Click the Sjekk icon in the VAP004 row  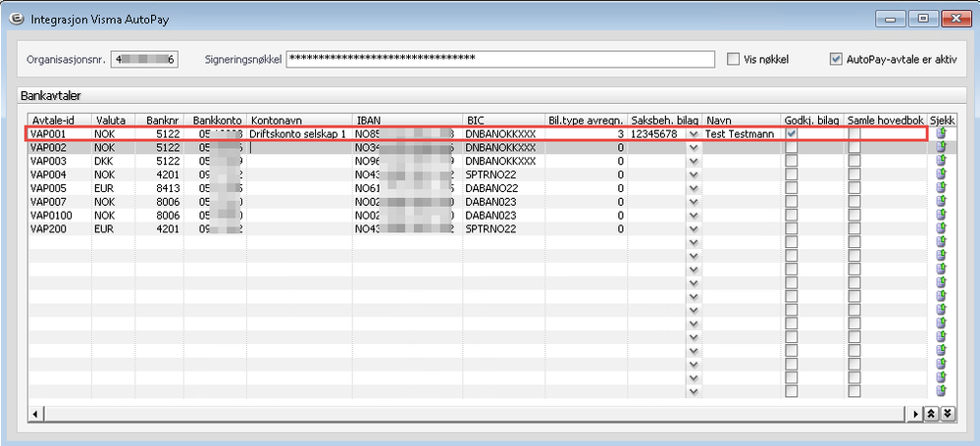click(941, 174)
